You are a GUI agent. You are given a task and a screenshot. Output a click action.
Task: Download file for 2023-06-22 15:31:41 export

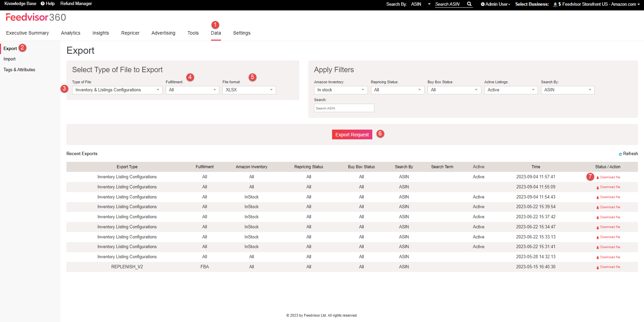608,247
